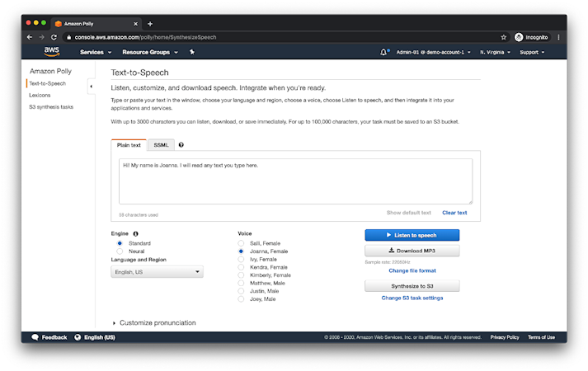
Task: Open the Resource Groups dropdown
Action: click(150, 52)
